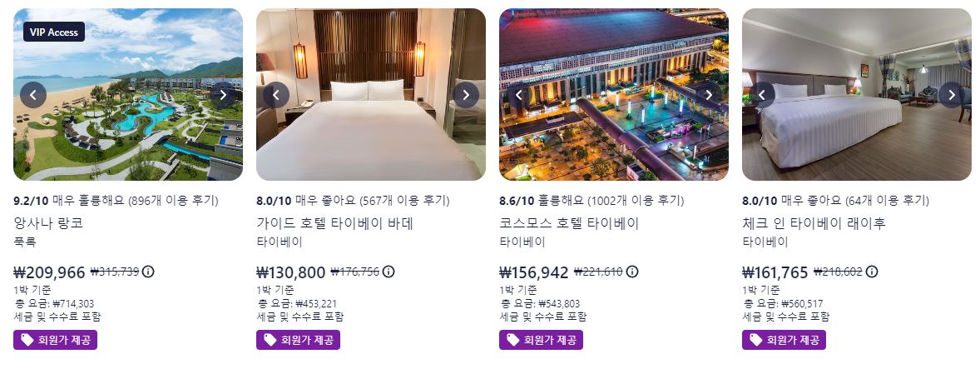This screenshot has width=980, height=379.
Task: Open price info icon beside ₩218,602
Action: click(872, 272)
